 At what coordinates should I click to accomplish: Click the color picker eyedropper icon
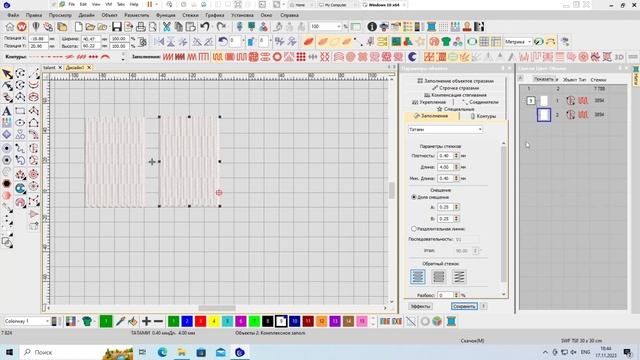coord(120,322)
